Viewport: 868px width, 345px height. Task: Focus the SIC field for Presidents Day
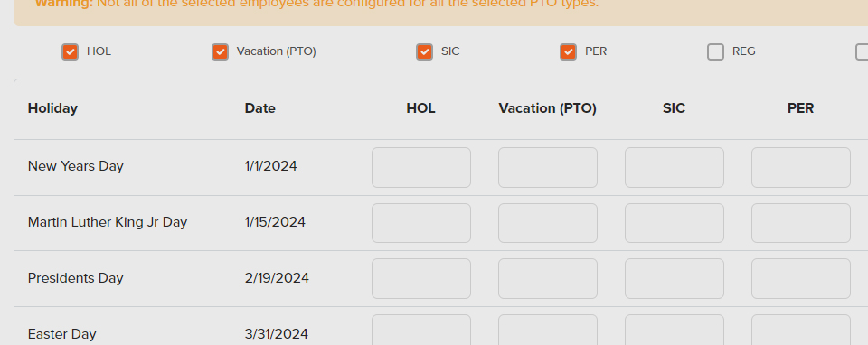(675, 279)
